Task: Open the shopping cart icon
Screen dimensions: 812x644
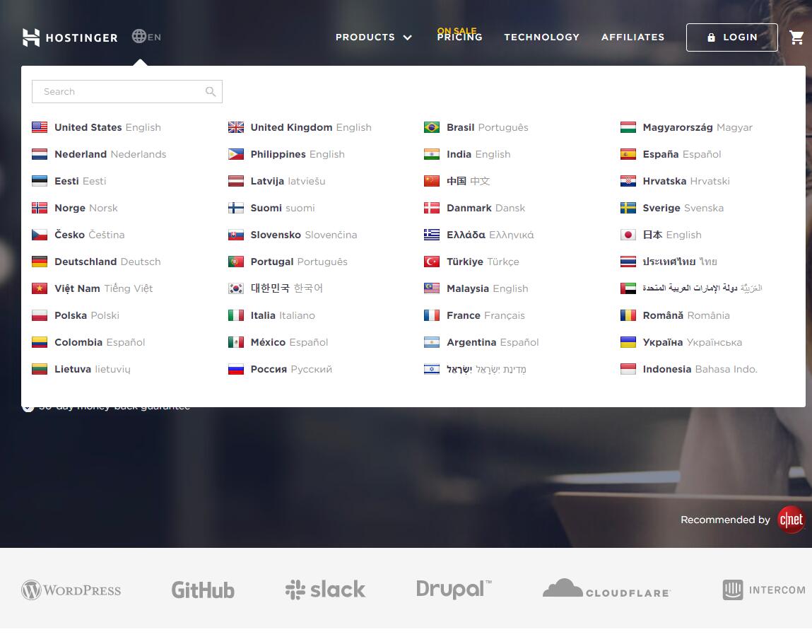Action: tap(796, 37)
